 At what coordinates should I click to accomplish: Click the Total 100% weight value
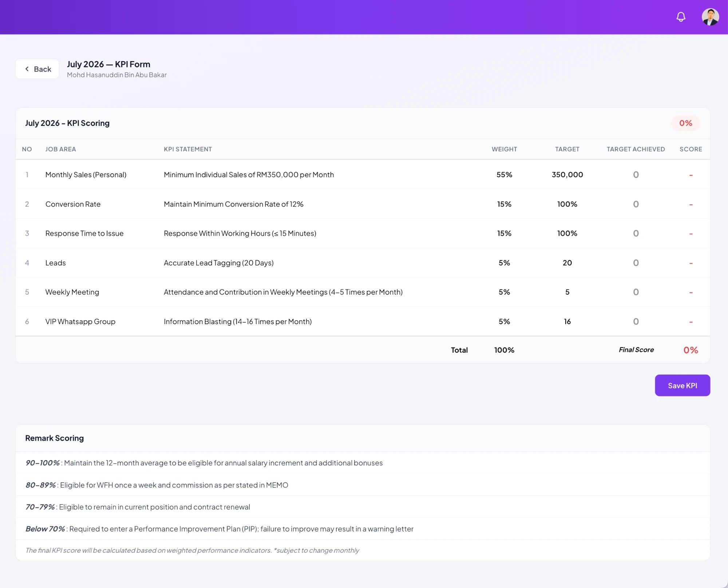pyautogui.click(x=504, y=350)
